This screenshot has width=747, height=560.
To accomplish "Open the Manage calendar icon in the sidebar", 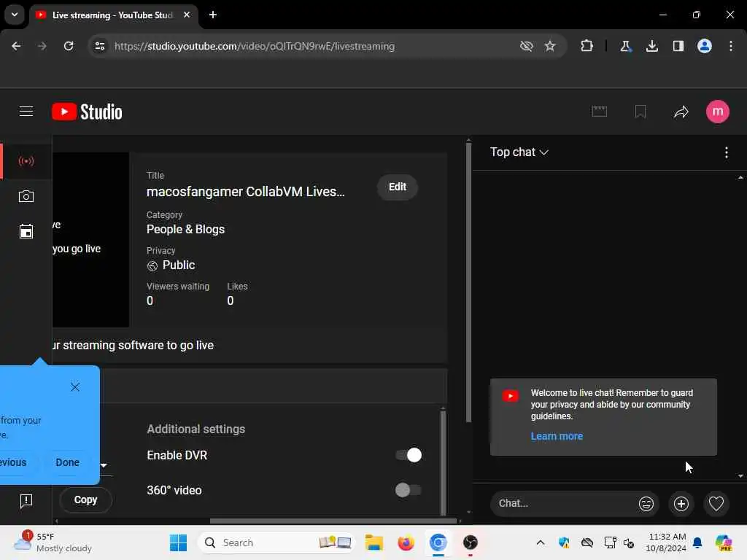I will 26,231.
